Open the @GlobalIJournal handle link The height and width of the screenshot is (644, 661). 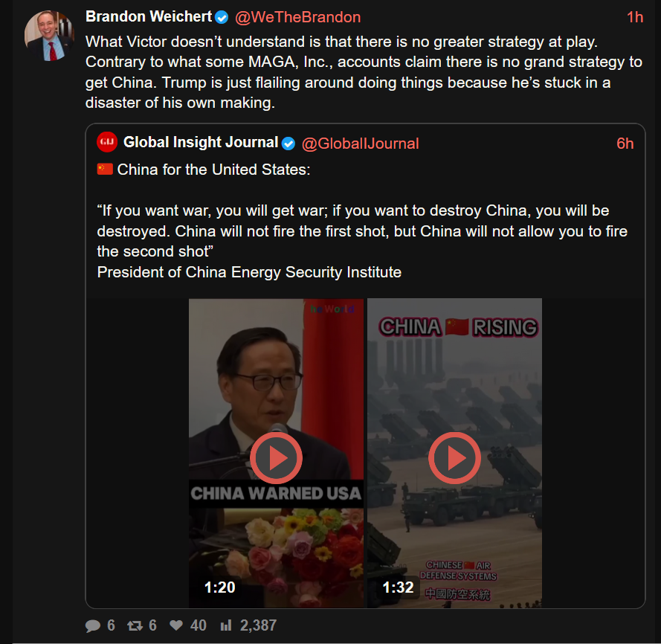[361, 144]
